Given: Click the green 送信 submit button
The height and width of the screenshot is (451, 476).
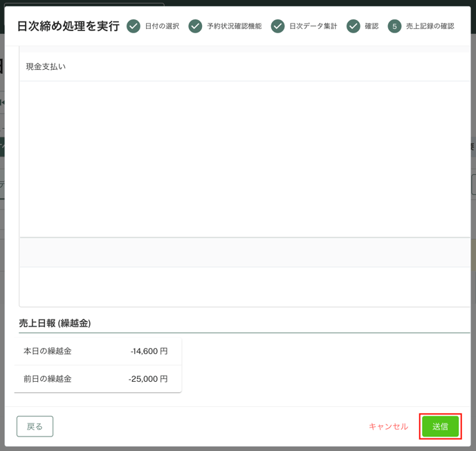Looking at the screenshot, I should tap(440, 426).
